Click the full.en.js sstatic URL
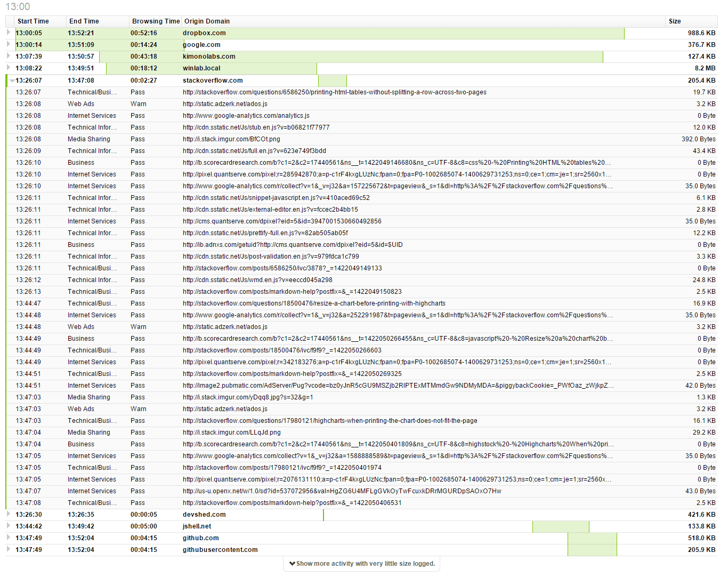Viewport: 728px width, 577px height. point(254,151)
